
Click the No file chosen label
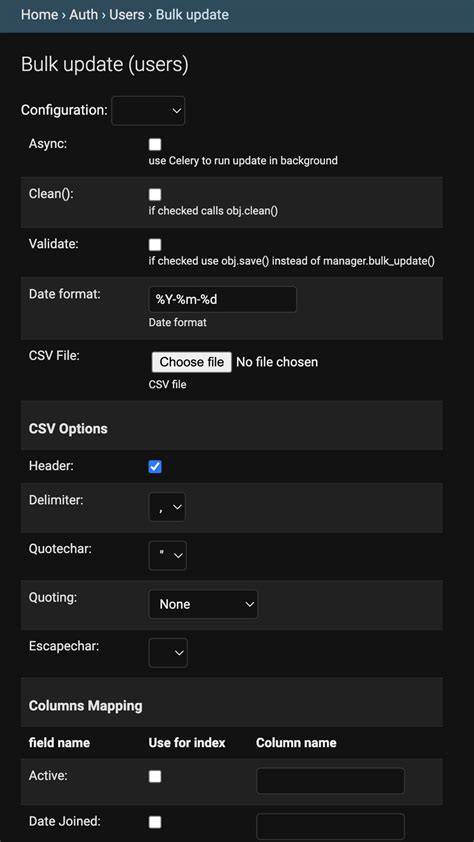pos(277,362)
